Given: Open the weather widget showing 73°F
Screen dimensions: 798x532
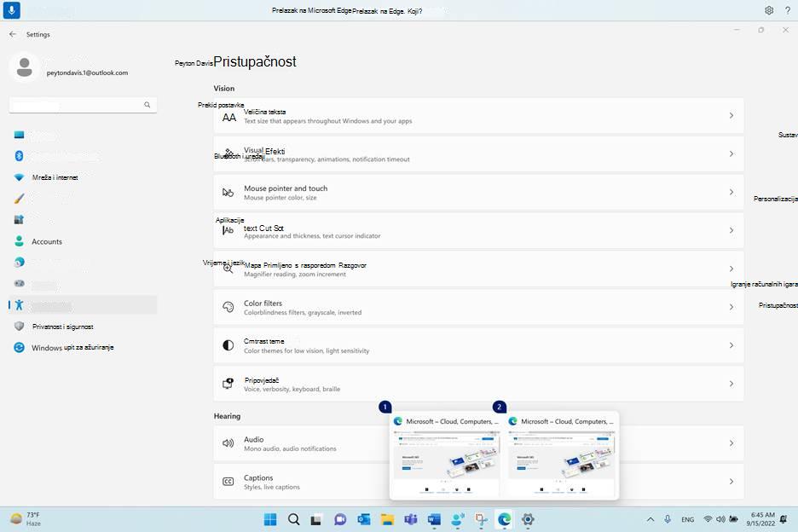Looking at the screenshot, I should (26, 518).
